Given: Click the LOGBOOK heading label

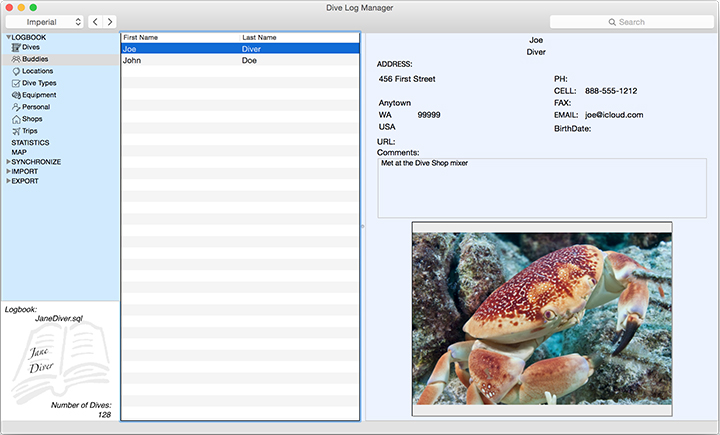Looking at the screenshot, I should point(28,37).
